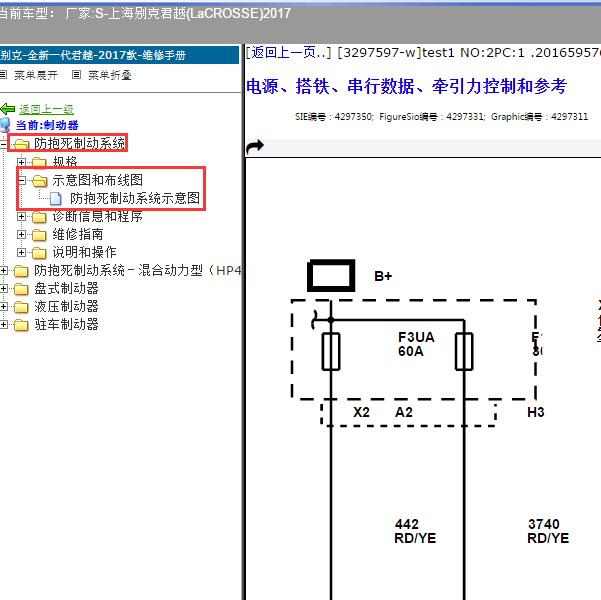This screenshot has width=601, height=600.
Task: Select the 驻车制动器 tree item
Action: click(66, 324)
